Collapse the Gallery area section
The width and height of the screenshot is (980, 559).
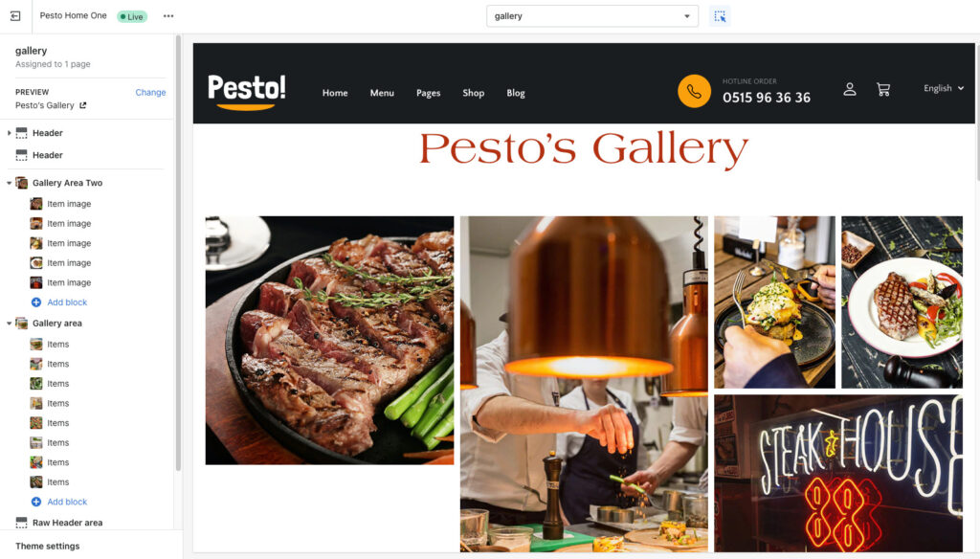point(9,324)
